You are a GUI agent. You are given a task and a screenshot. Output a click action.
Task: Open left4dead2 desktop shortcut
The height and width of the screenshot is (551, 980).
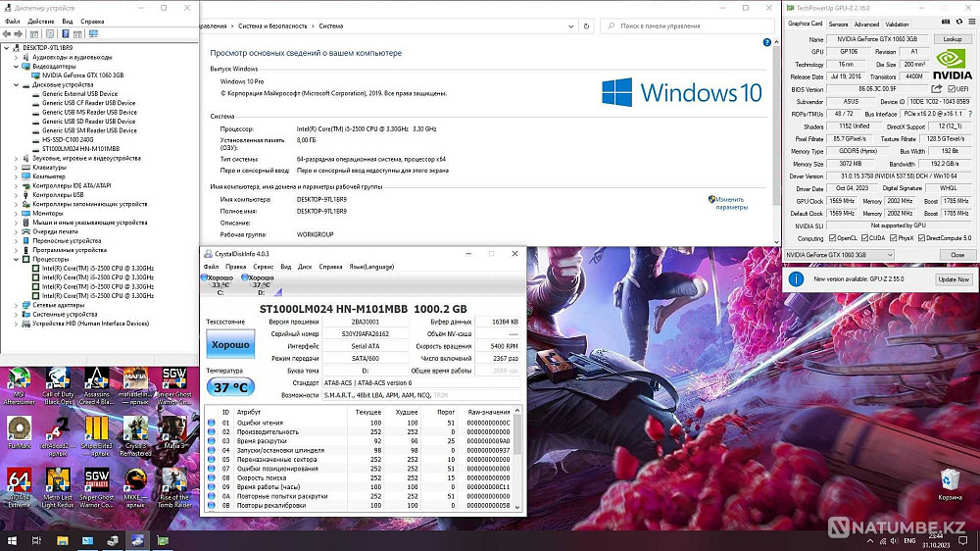pos(58,436)
